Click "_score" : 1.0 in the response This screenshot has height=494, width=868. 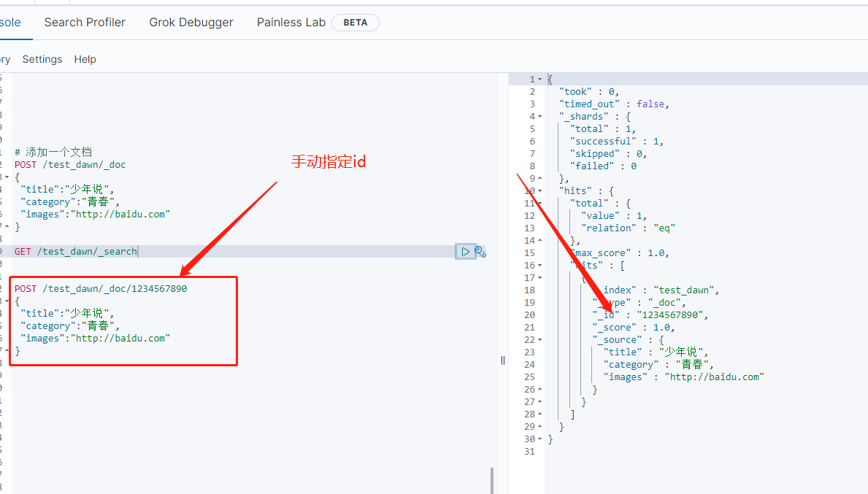click(x=634, y=328)
